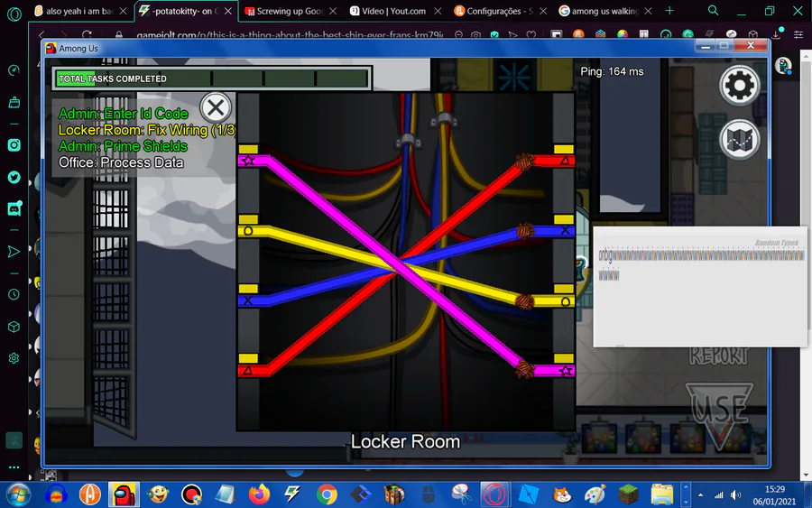This screenshot has width=812, height=508.
Task: Close the 'among us walking' tab
Action: [x=648, y=11]
